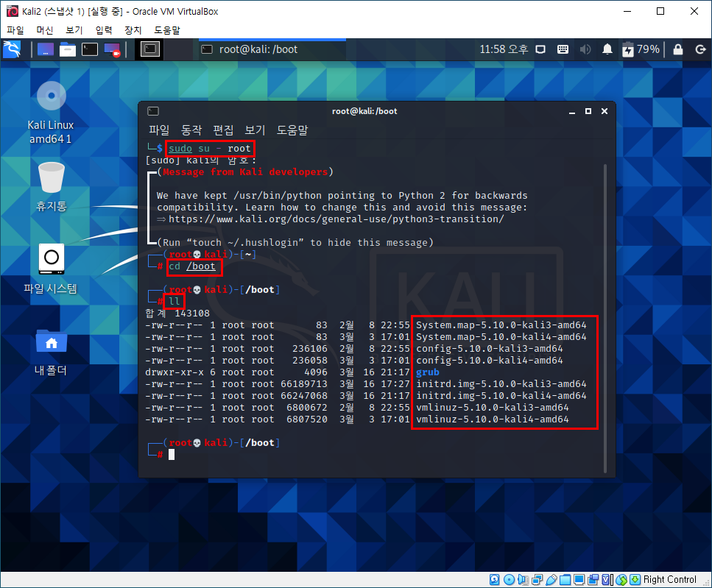Open the terminal window's 보기 menu
Screen dimensions: 712x588
click(x=255, y=130)
